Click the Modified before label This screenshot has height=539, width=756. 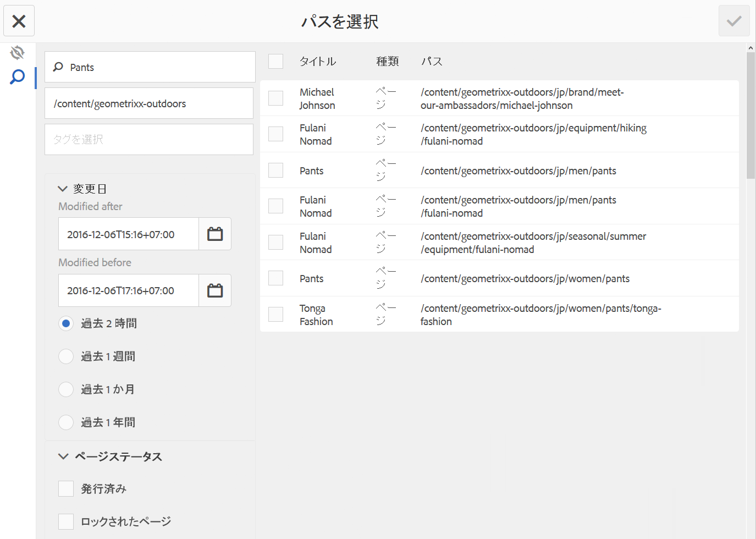click(x=95, y=262)
